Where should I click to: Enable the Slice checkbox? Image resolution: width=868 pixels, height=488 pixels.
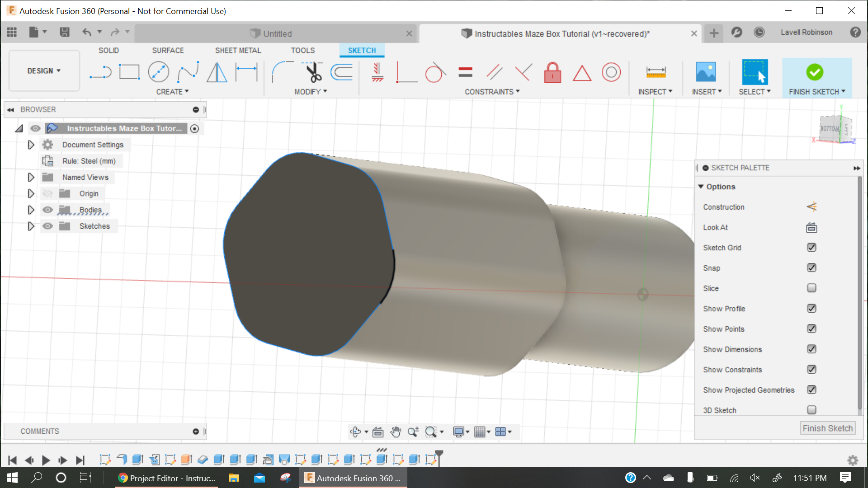(811, 288)
